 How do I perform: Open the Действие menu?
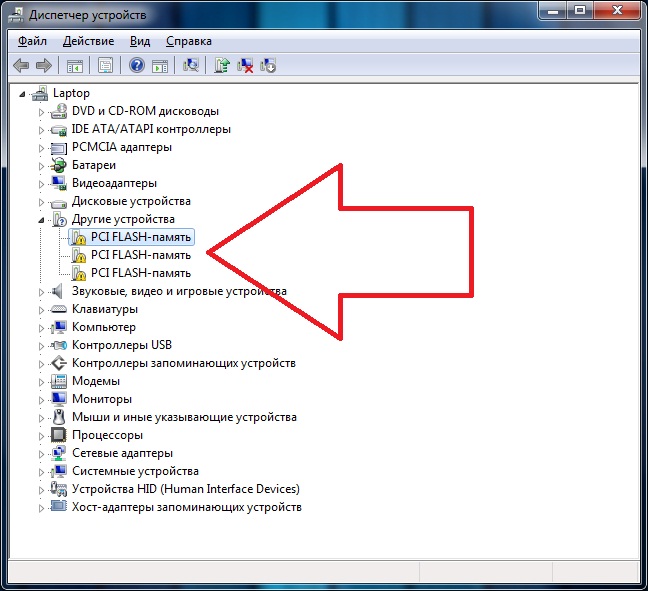pyautogui.click(x=88, y=41)
